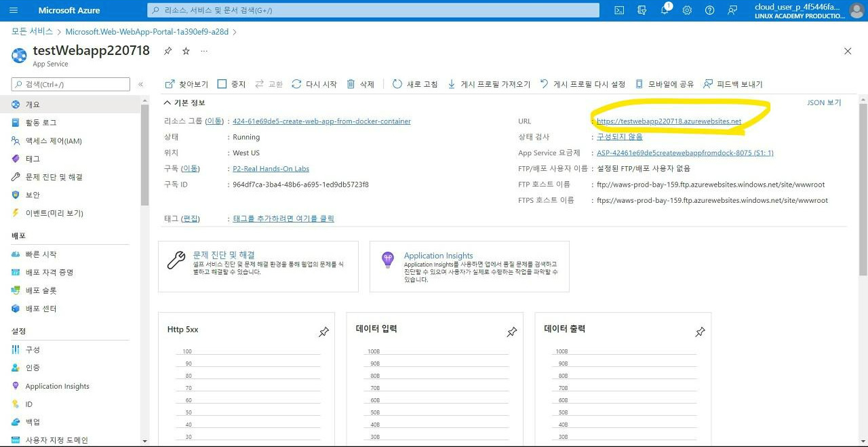Open the highlighted azurewebsites.net URL

[667, 121]
